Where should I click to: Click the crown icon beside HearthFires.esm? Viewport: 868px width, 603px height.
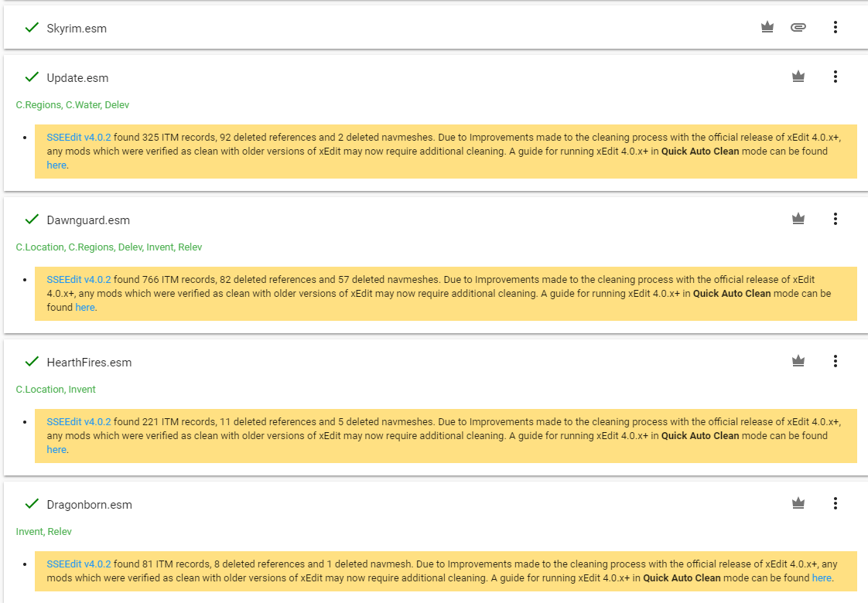798,361
